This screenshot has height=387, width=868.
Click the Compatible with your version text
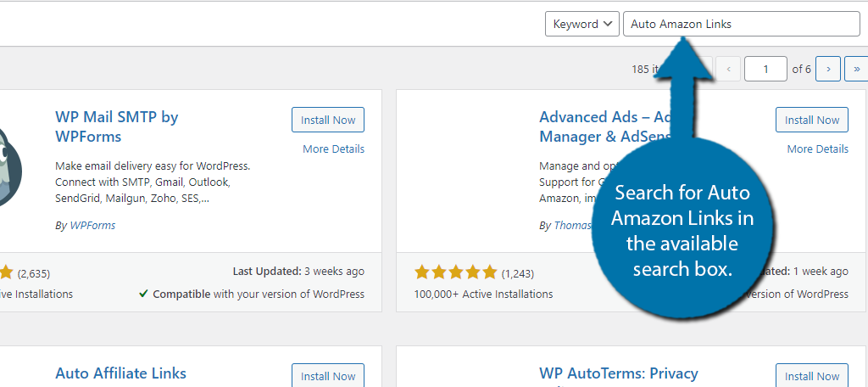point(259,294)
